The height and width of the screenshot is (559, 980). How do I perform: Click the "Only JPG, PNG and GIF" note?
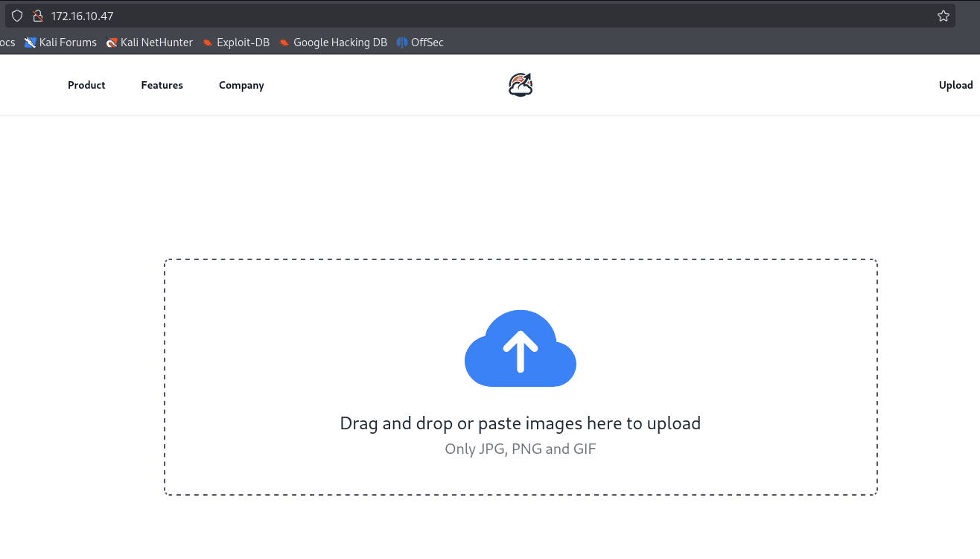pos(520,449)
